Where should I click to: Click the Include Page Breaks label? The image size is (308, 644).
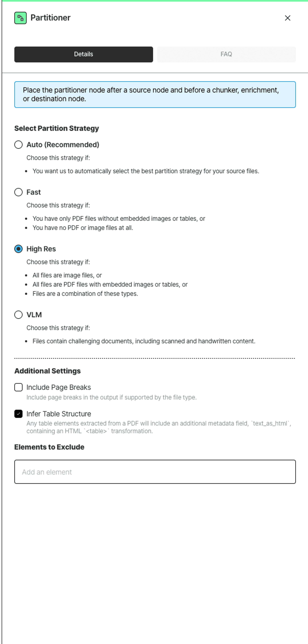[x=59, y=387]
